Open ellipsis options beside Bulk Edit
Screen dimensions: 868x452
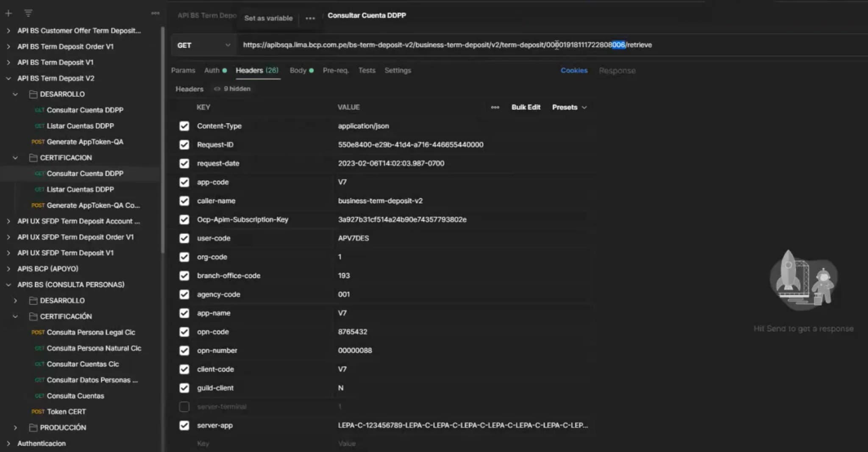495,107
